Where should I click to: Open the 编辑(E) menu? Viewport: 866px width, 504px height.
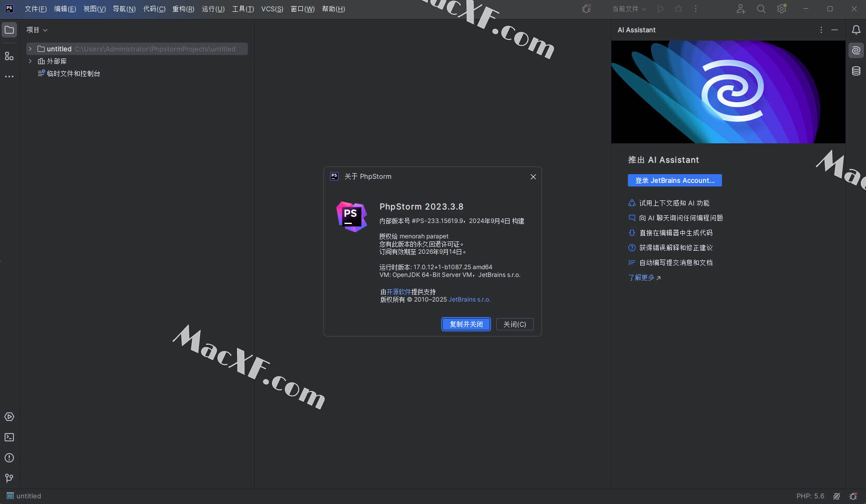(65, 9)
